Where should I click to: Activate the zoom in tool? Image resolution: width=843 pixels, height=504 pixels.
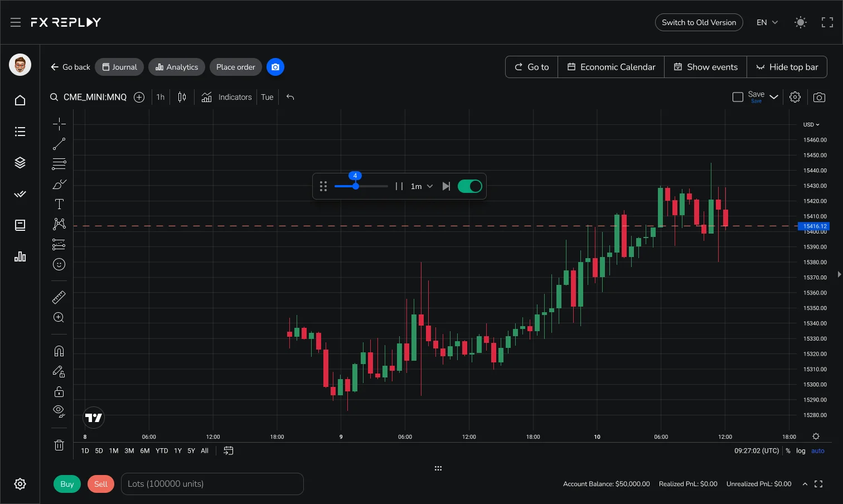(x=59, y=317)
